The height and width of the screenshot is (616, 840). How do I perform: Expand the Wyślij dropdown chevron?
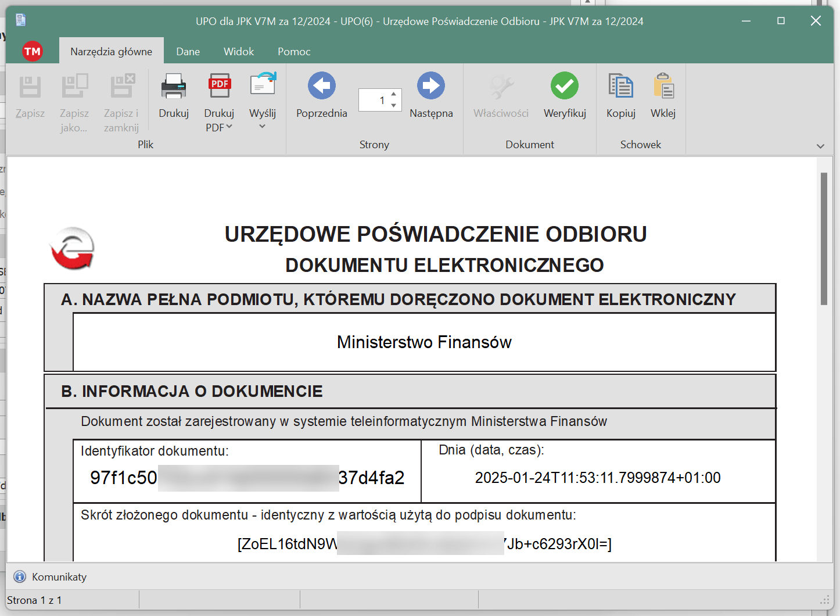(x=262, y=127)
